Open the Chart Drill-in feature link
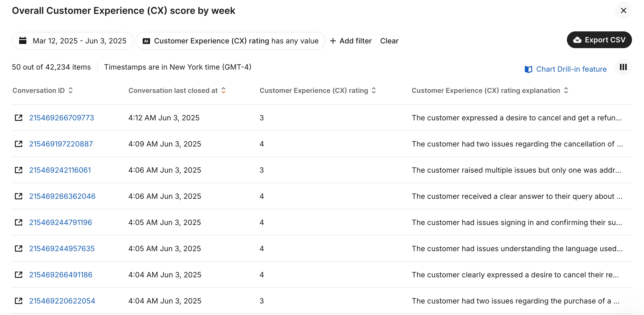 571,69
